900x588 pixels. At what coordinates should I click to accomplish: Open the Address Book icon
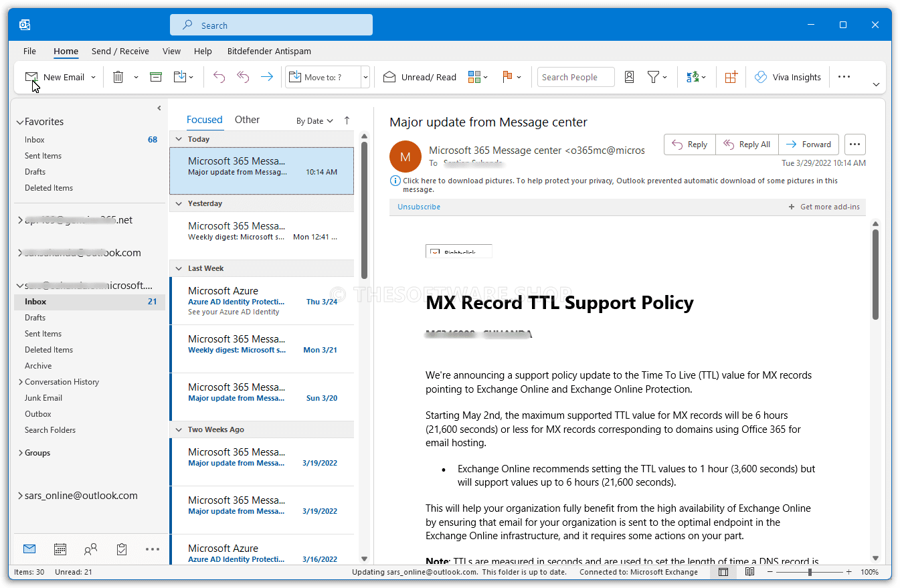click(x=629, y=77)
